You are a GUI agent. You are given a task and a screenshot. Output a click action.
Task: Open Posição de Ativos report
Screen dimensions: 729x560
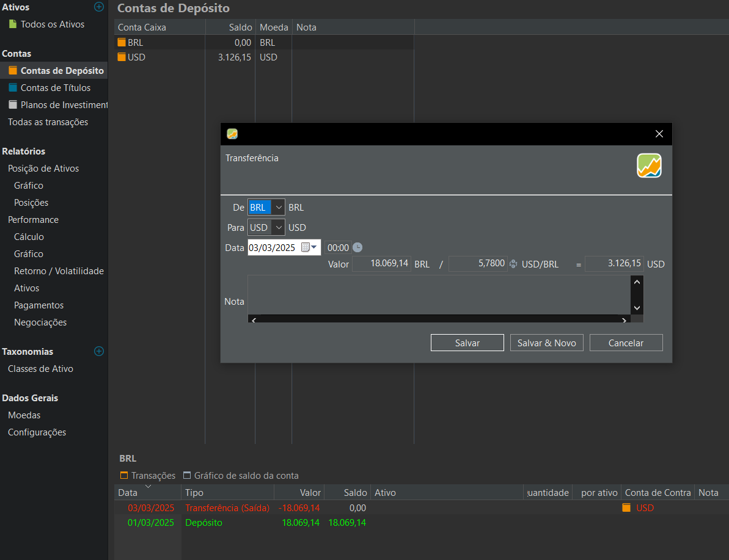point(43,168)
